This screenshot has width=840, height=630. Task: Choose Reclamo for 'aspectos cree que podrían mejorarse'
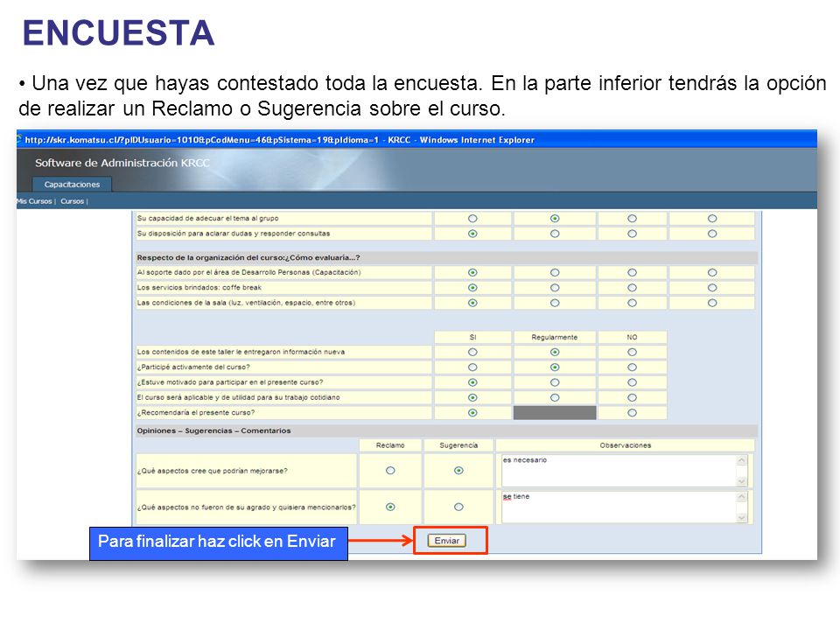tap(390, 471)
